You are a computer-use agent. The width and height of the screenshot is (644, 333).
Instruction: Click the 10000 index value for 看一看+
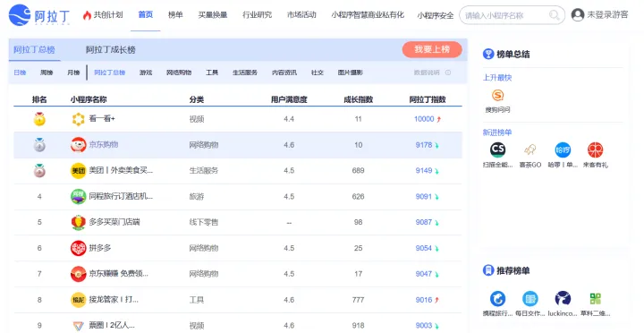[424, 119]
